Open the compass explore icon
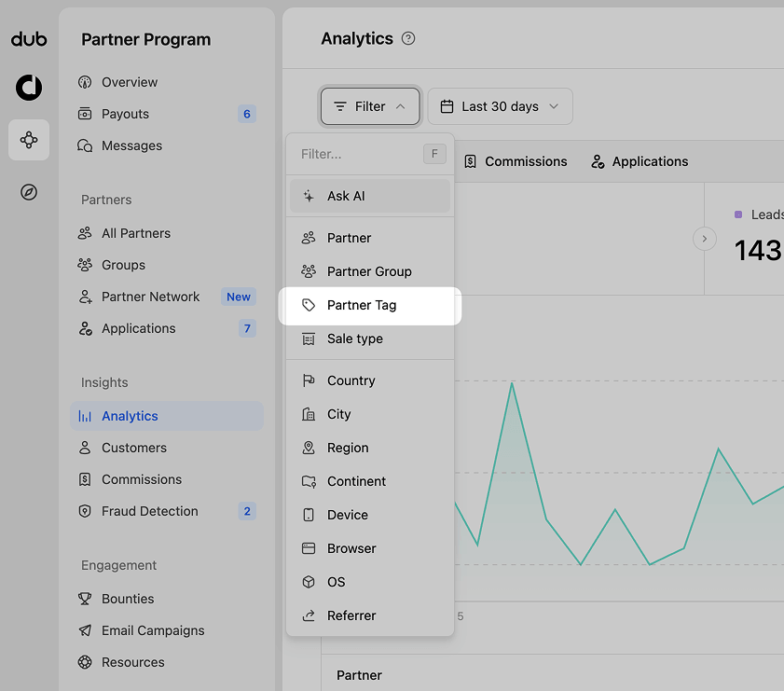 click(29, 192)
